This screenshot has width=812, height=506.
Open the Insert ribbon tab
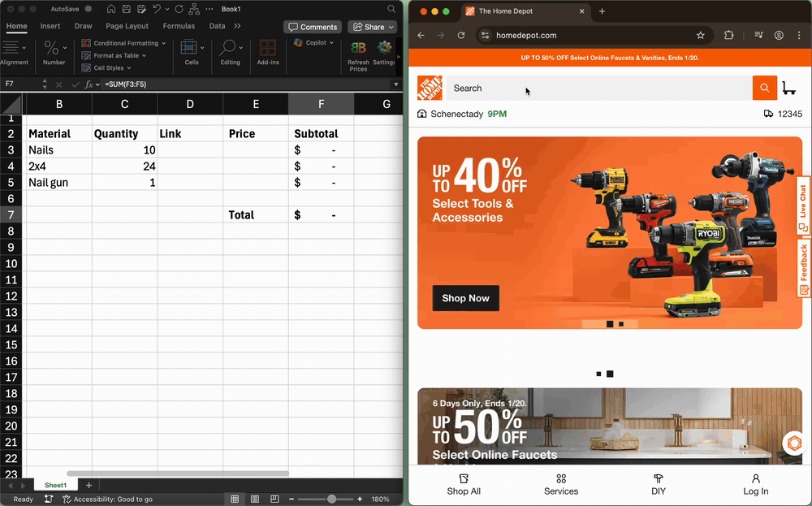(50, 26)
